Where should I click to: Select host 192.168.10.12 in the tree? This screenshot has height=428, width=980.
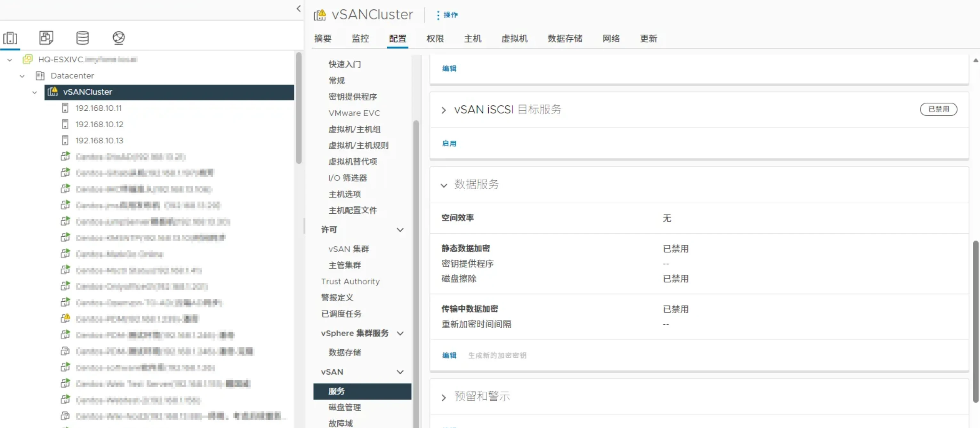coord(99,124)
